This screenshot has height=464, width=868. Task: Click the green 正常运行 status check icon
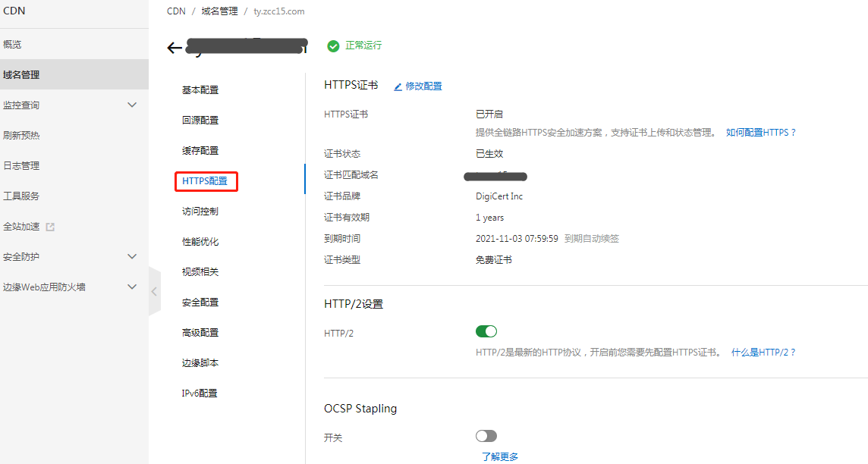pos(333,46)
